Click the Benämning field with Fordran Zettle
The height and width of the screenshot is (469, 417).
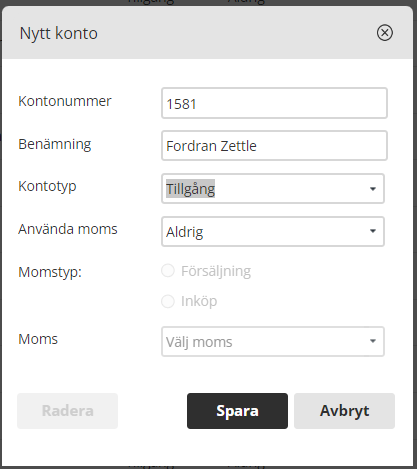click(274, 146)
